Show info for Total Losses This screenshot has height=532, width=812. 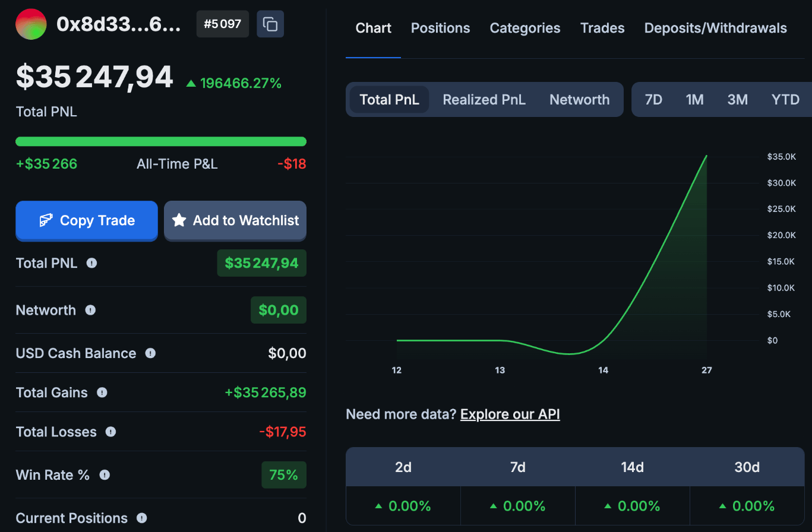pyautogui.click(x=110, y=432)
